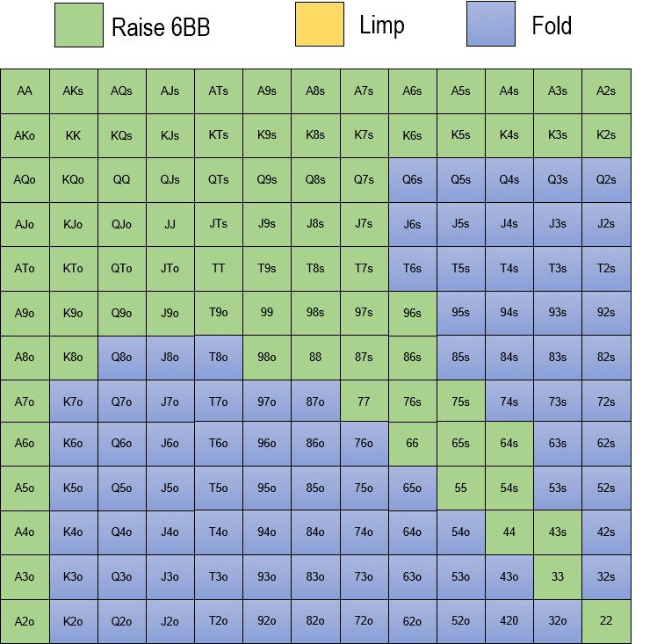Select the Q8o fold cell

tap(121, 358)
